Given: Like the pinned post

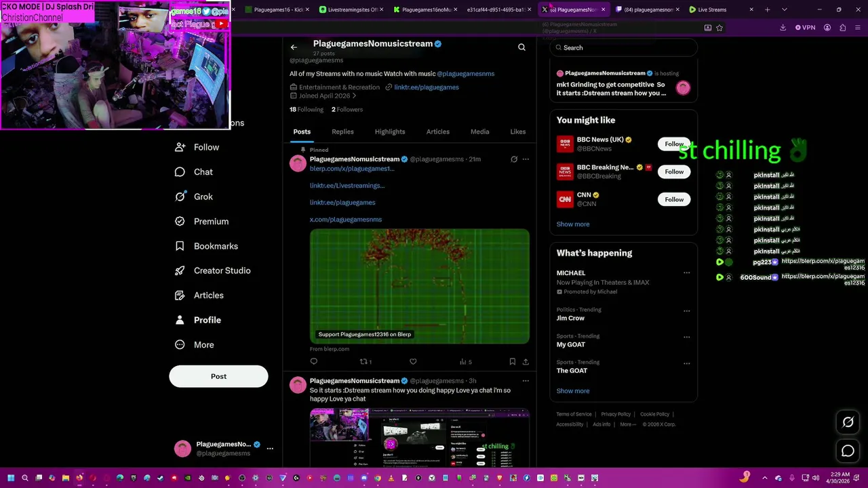Looking at the screenshot, I should (x=413, y=362).
